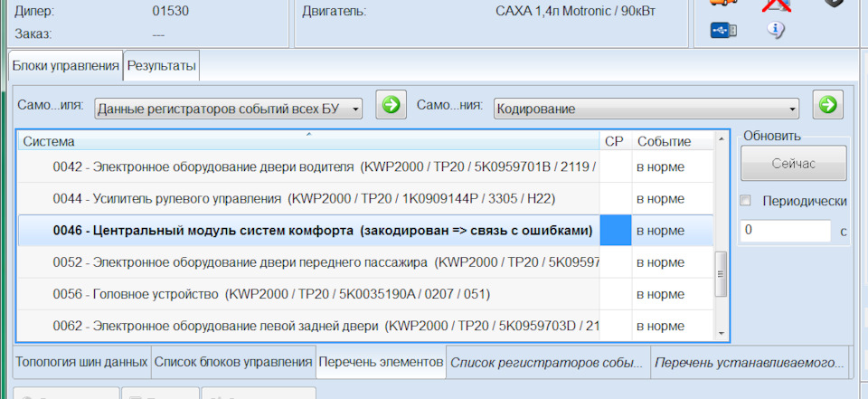868x399 pixels.
Task: Select row 0062 левой задней двери
Action: pos(365,326)
